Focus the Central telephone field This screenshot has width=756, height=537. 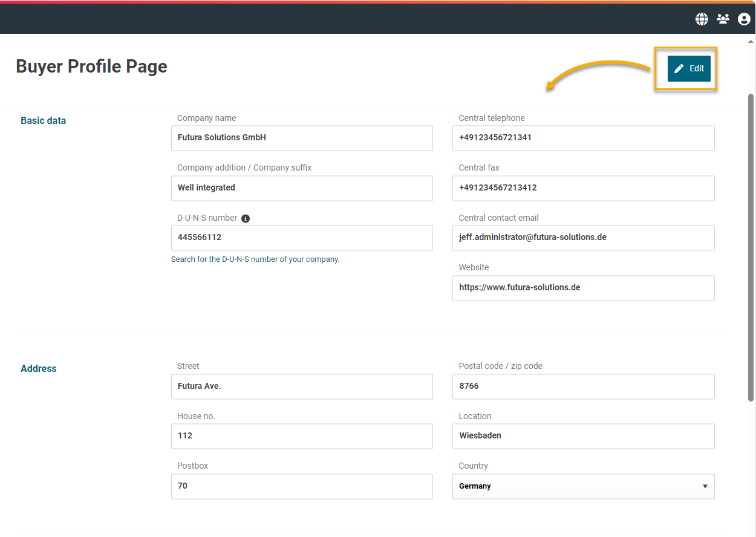point(583,138)
